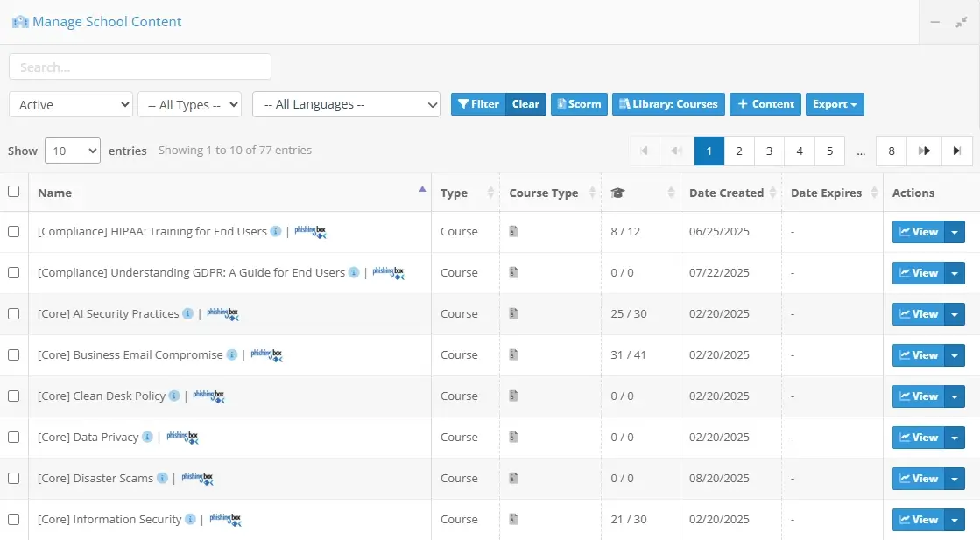The width and height of the screenshot is (980, 540).
Task: Click the Library: Courses button
Action: tap(668, 104)
